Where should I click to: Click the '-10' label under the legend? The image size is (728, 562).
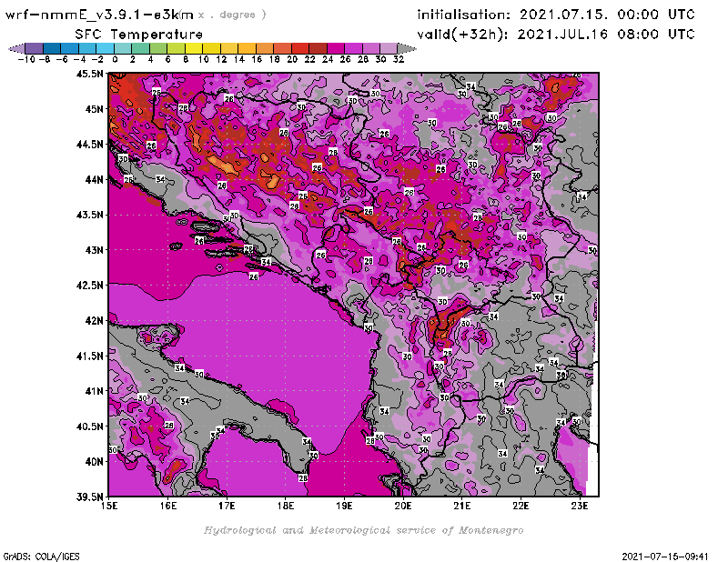(26, 59)
